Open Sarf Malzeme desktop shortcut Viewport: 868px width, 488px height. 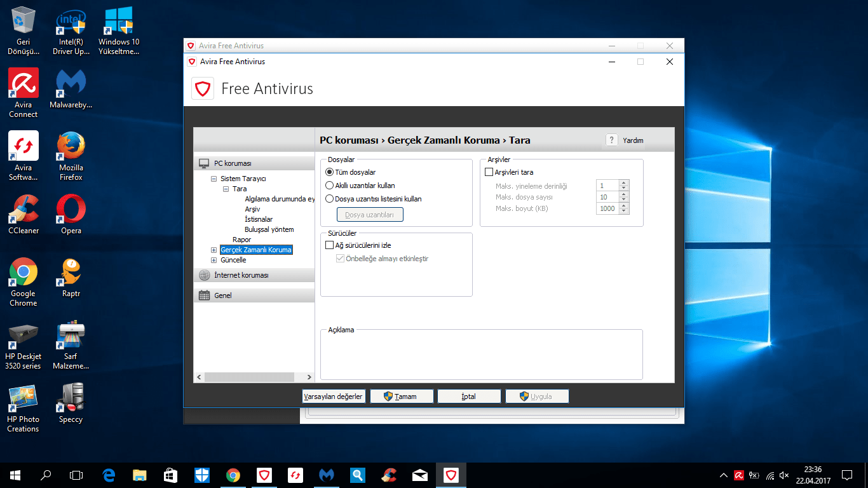click(71, 345)
